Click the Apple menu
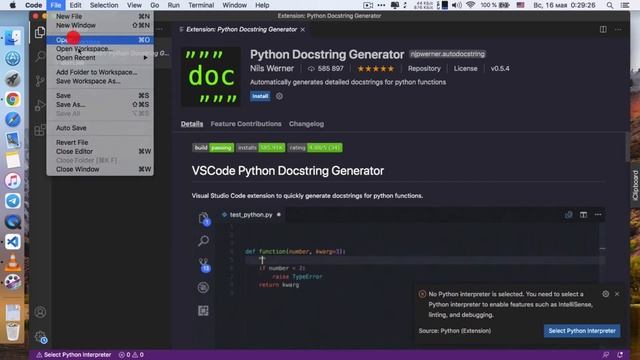Image resolution: width=640 pixels, height=360 pixels. point(13,5)
